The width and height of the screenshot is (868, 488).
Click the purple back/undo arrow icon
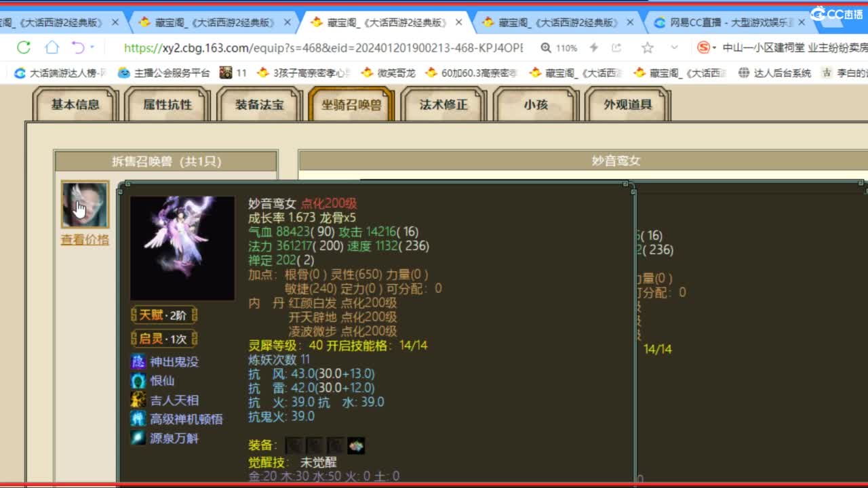pos(77,47)
